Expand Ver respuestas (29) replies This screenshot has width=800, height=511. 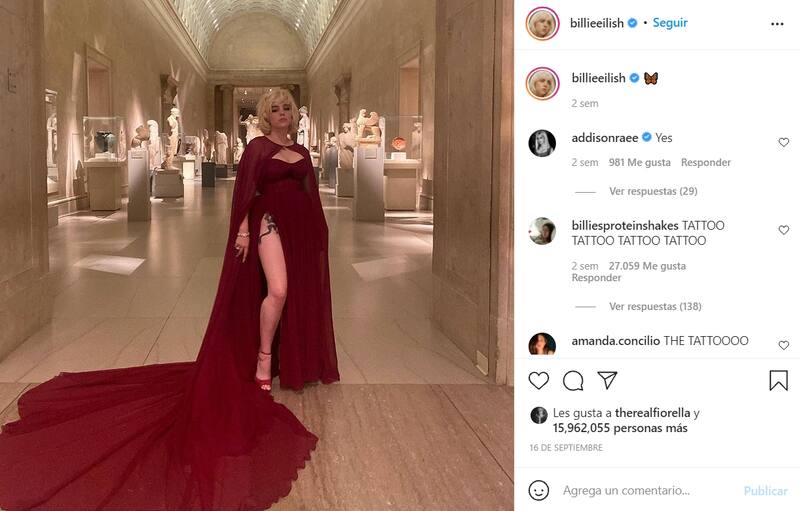tap(653, 191)
